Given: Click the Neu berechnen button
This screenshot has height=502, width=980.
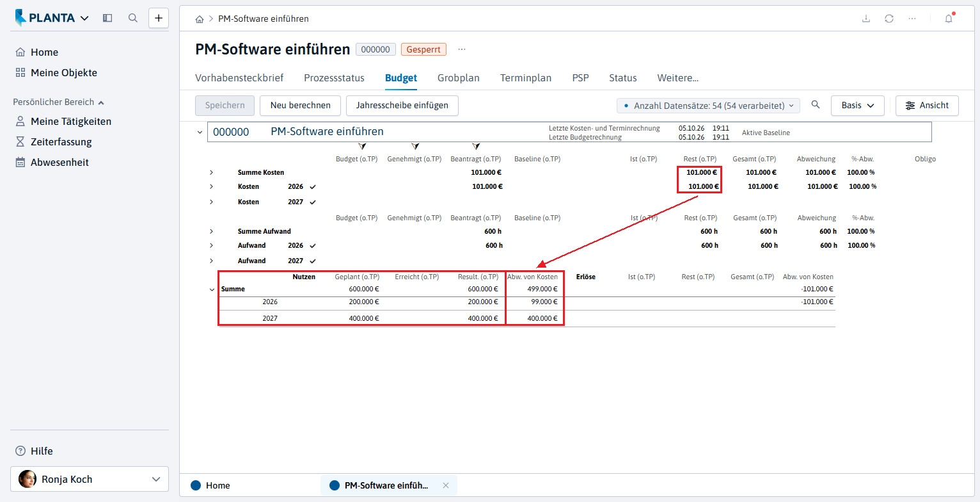Looking at the screenshot, I should 301,106.
